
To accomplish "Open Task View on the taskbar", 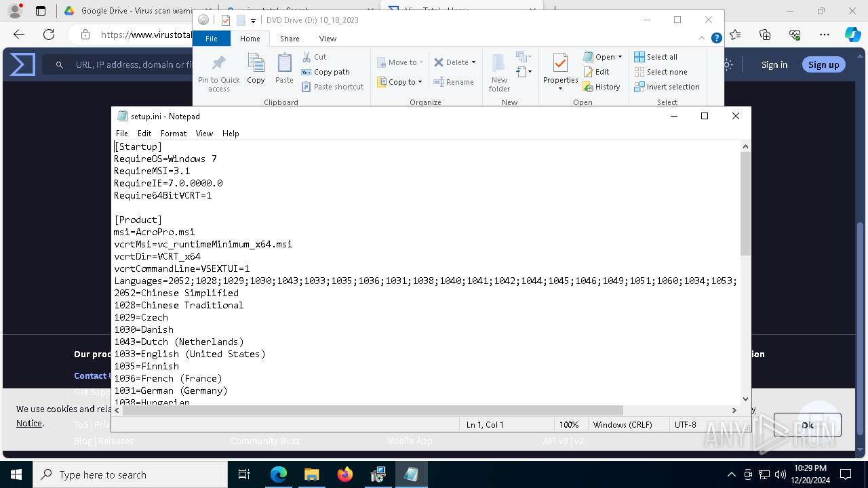I will [244, 474].
